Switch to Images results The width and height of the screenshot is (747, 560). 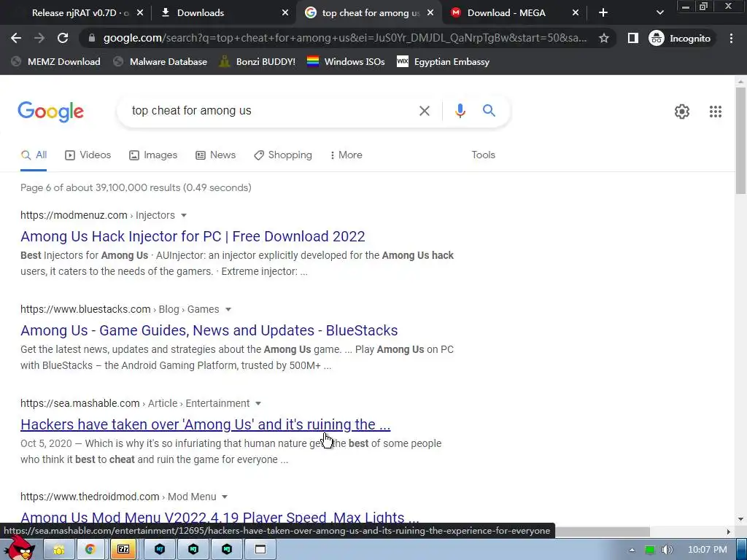point(153,155)
